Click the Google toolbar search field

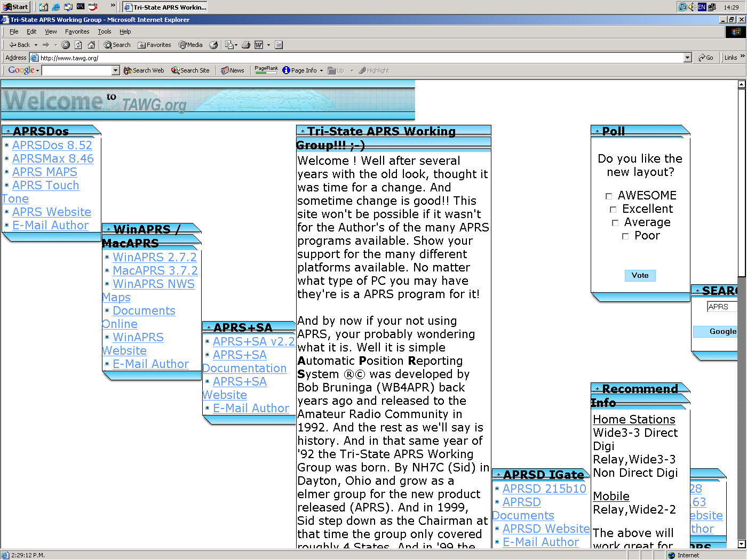tap(77, 70)
